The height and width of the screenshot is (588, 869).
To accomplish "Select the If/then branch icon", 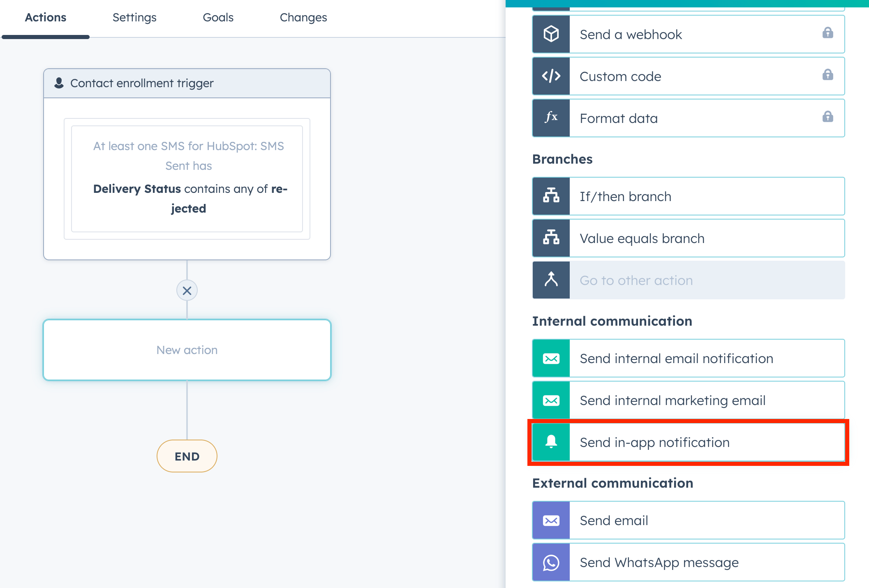I will point(551,196).
